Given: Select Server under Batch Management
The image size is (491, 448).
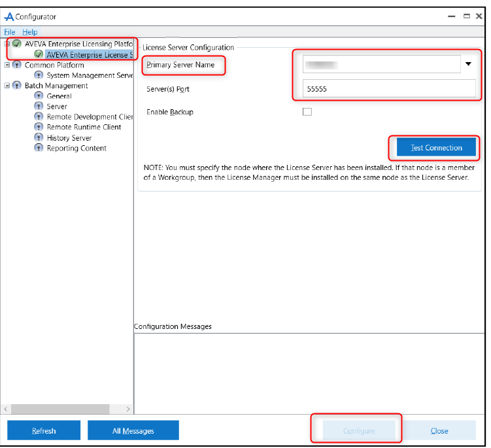Looking at the screenshot, I should coord(57,106).
